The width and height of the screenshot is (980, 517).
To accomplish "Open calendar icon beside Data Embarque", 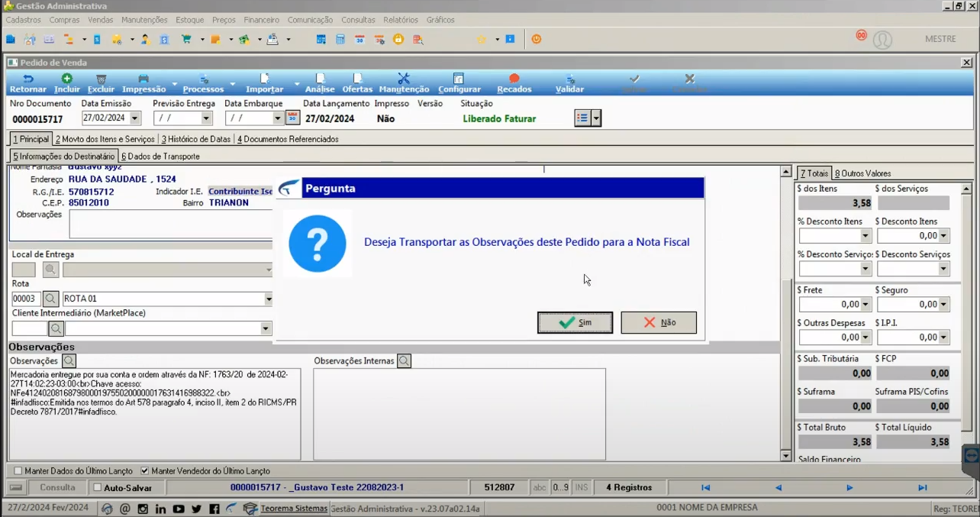I will [292, 118].
